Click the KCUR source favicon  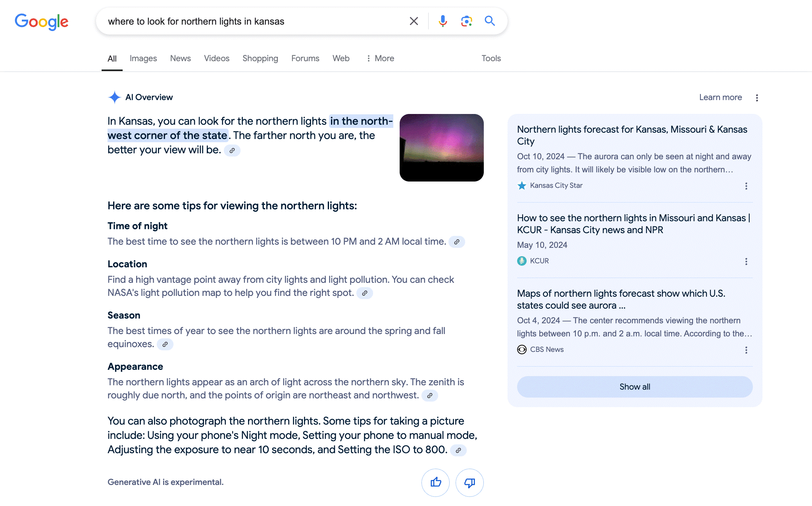pyautogui.click(x=522, y=261)
